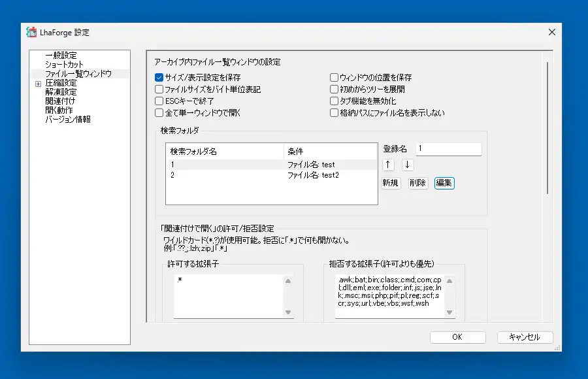
Task: Click the 編集 button
Action: [x=444, y=183]
